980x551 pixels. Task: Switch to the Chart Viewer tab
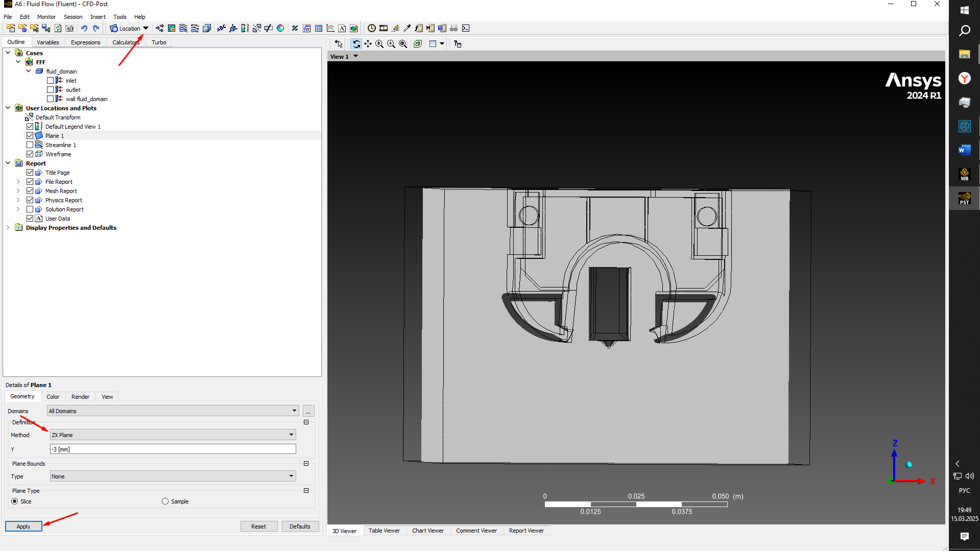(x=428, y=531)
